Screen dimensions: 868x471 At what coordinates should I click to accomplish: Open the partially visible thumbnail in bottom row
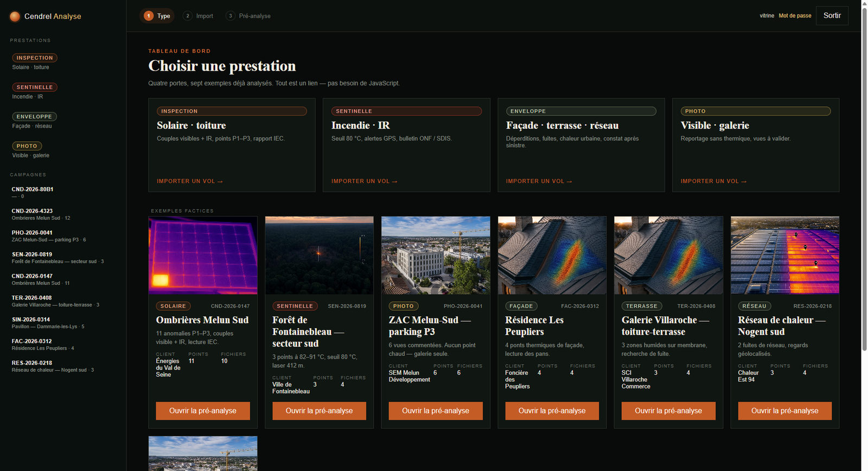(x=203, y=454)
